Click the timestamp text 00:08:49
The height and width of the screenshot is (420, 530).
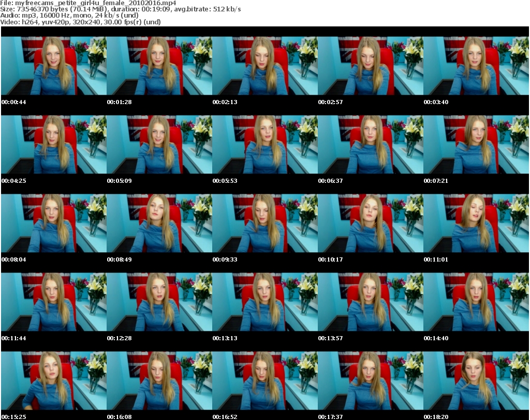click(x=120, y=259)
